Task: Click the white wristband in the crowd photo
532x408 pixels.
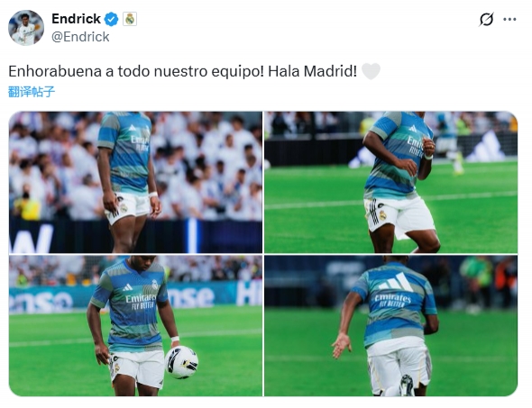Action: (x=153, y=195)
